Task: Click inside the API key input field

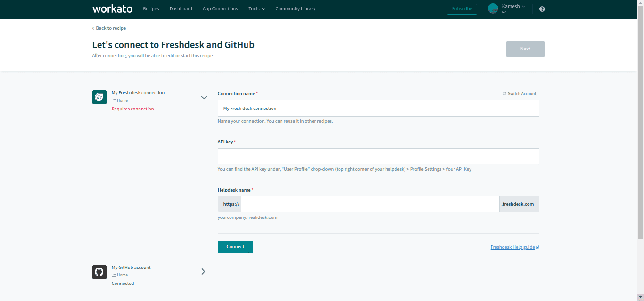Action: click(377, 156)
